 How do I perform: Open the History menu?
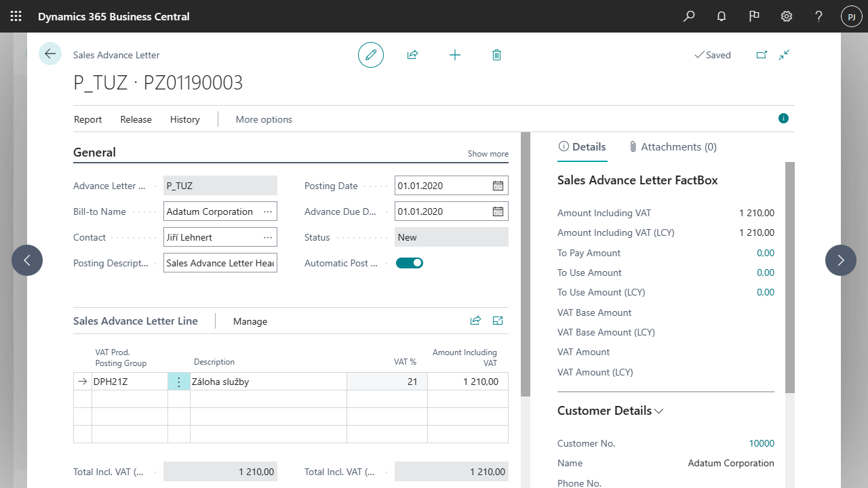pos(185,119)
